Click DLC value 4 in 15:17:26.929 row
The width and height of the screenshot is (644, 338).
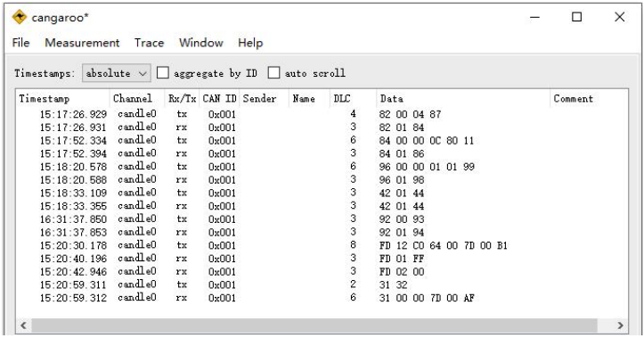coord(353,114)
